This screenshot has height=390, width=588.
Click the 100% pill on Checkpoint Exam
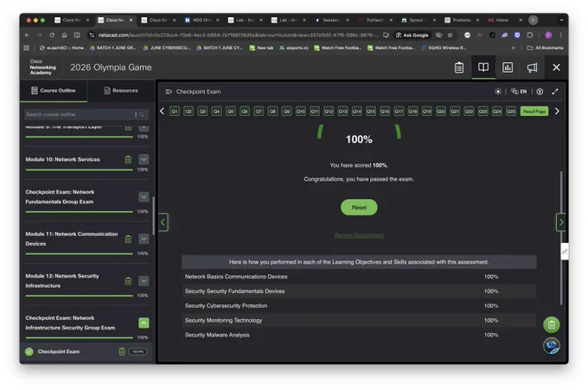pos(138,352)
